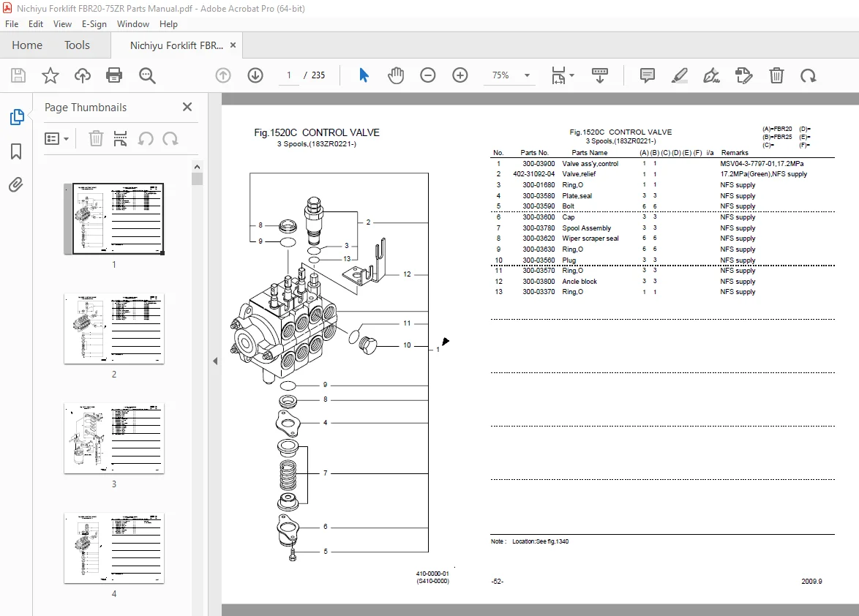
Task: Open the Attachments paperclip panel
Action: 16,185
